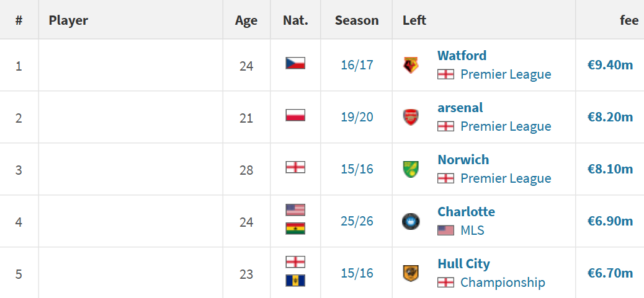Open the MLS league link

coord(472,230)
